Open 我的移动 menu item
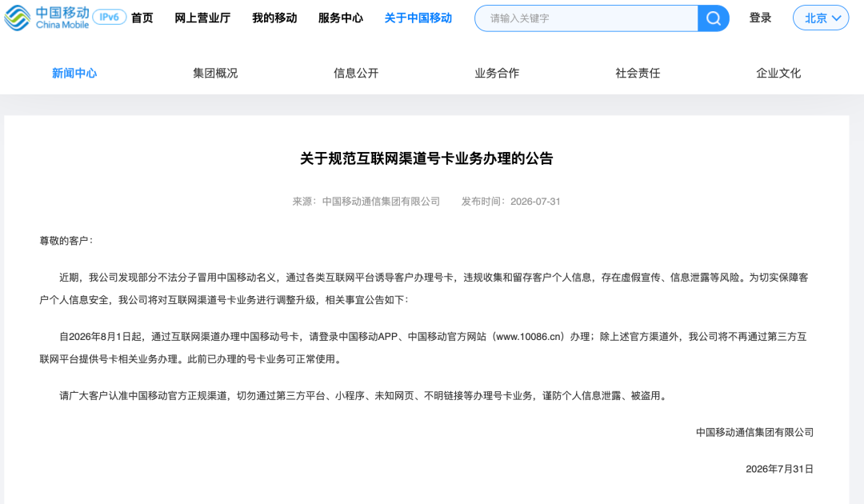 click(274, 18)
